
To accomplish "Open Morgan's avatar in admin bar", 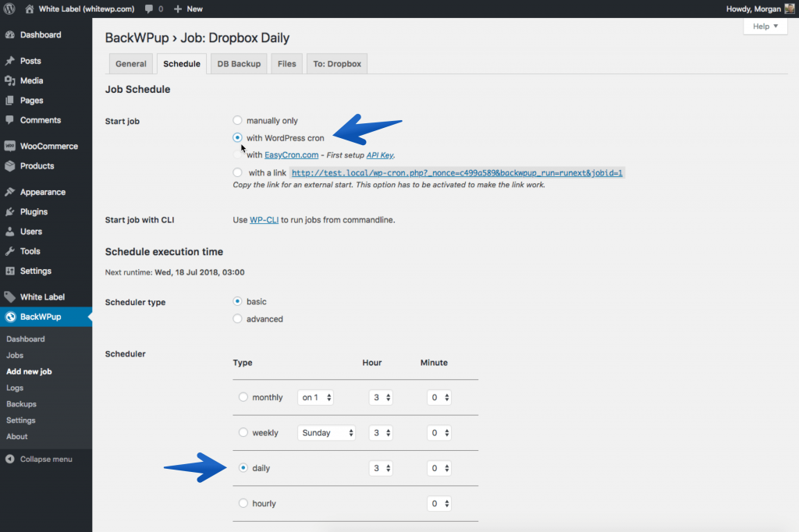I will point(790,9).
